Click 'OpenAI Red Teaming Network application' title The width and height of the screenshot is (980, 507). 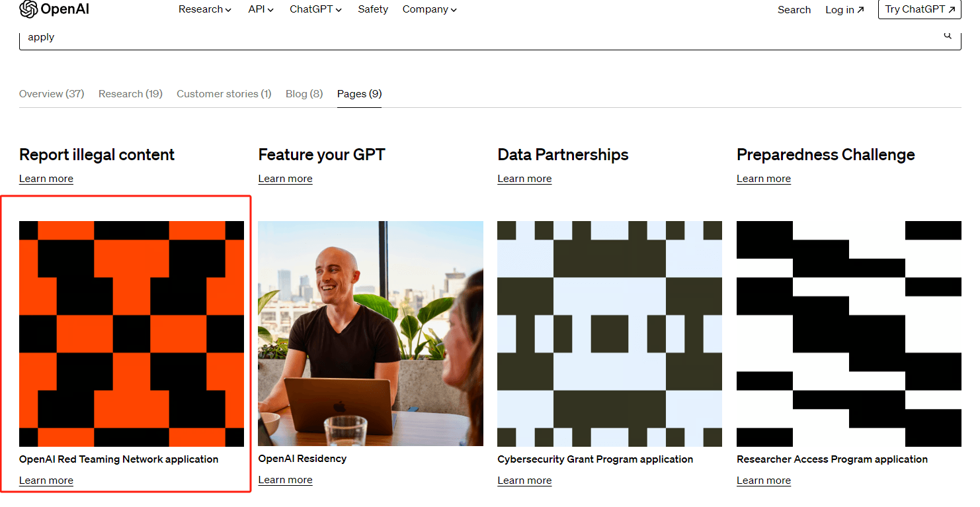click(119, 459)
